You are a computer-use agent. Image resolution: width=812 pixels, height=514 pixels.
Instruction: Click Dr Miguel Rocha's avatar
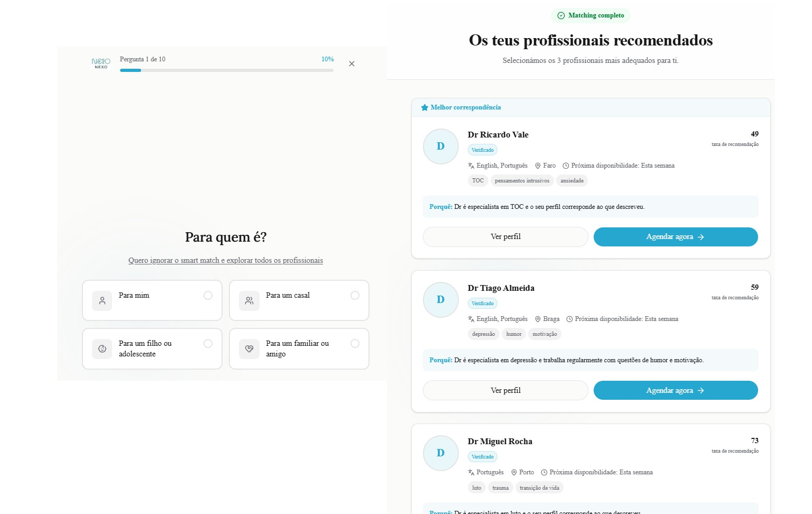coord(440,453)
